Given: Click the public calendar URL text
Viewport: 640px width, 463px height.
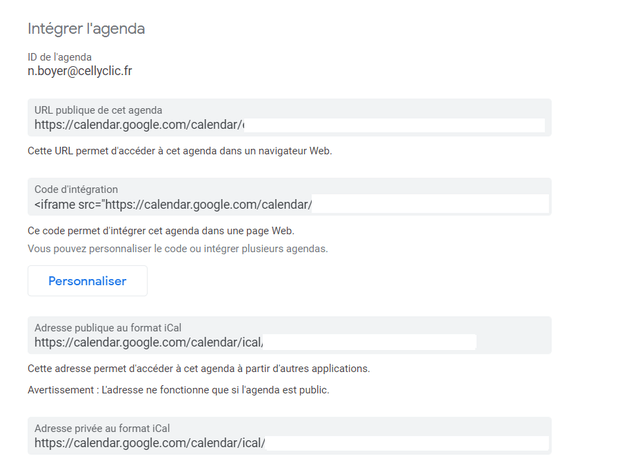Looking at the screenshot, I should point(139,125).
